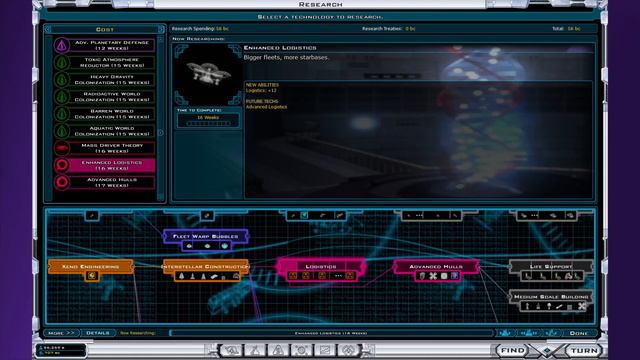The height and width of the screenshot is (360, 640).
Task: End the turn with Turn button
Action: pos(584,351)
